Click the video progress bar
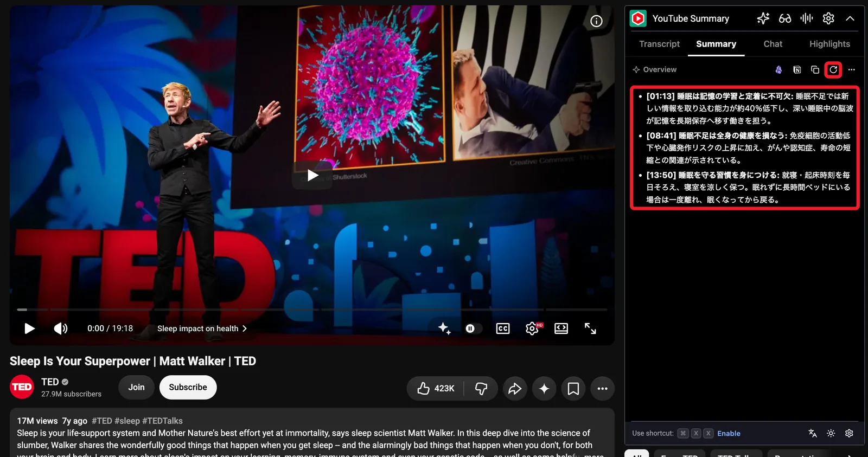 (x=312, y=310)
